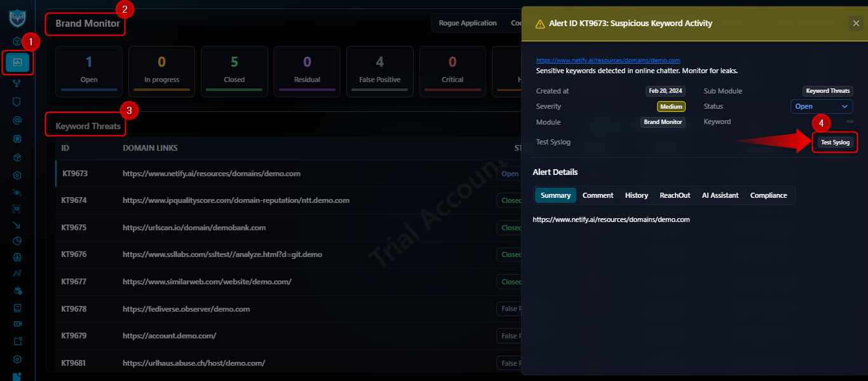Open the netify.ai link in alert header
This screenshot has width=868, height=381.
[608, 60]
